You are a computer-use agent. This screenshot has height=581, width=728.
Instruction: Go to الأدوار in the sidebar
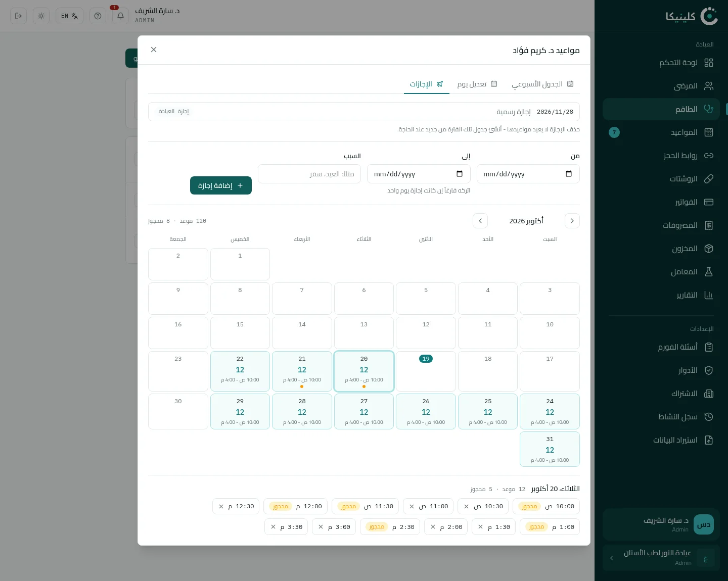coord(661,370)
